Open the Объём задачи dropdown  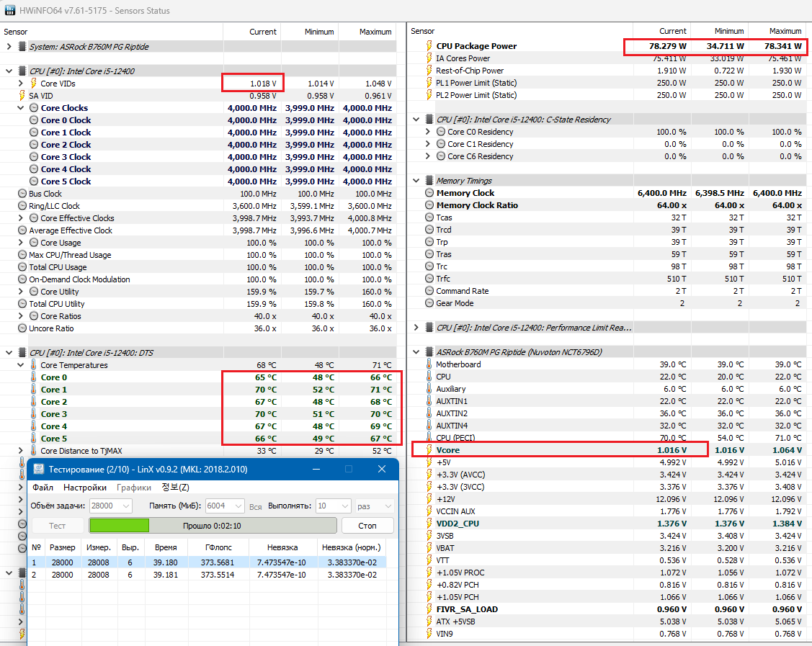(x=124, y=506)
